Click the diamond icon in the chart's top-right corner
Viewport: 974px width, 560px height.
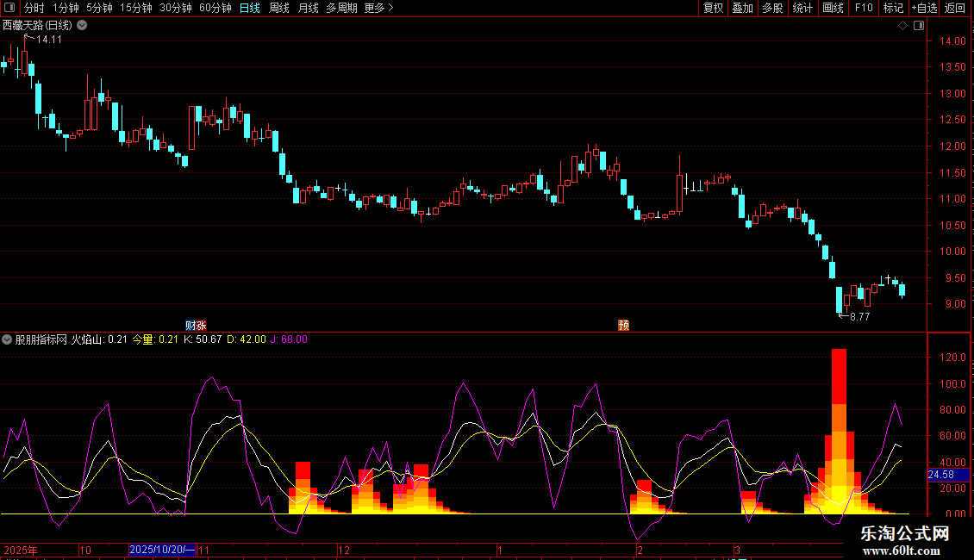coord(903,26)
